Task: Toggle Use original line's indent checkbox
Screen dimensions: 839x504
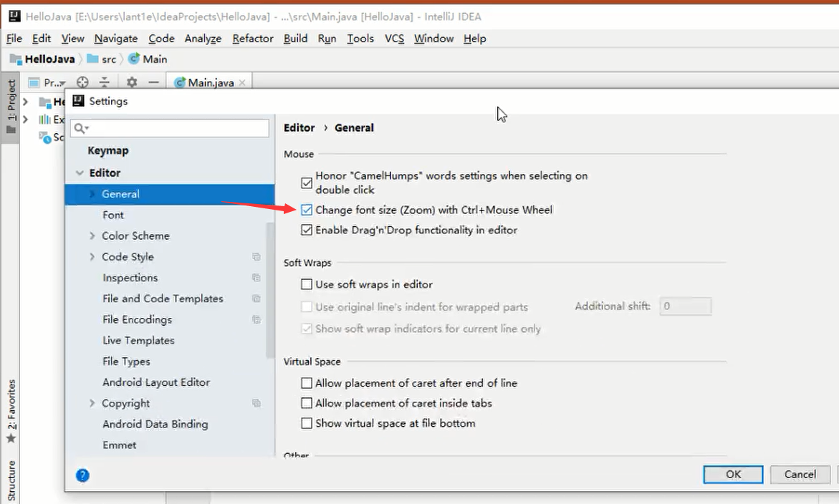Action: tap(307, 307)
